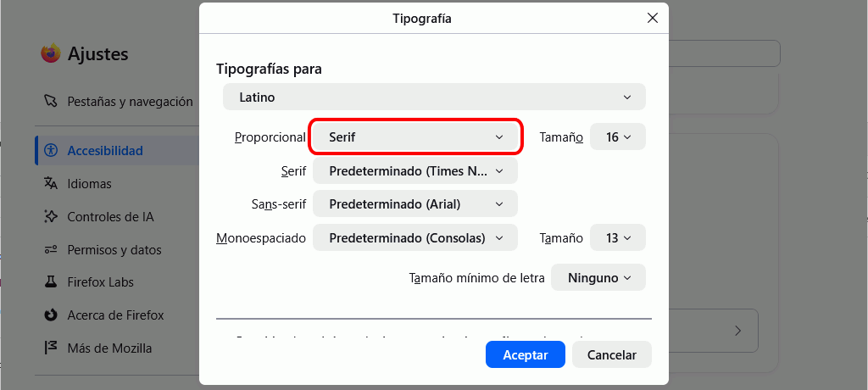This screenshot has height=390, width=868.
Task: Click the Ajustes page title
Action: pos(98,53)
